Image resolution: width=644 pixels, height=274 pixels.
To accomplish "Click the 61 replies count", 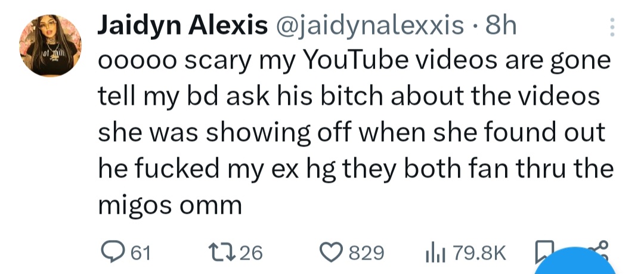I will [141, 253].
